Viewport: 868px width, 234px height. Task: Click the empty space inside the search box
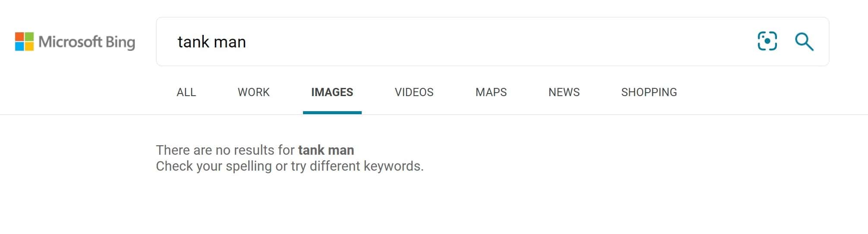tap(496, 42)
